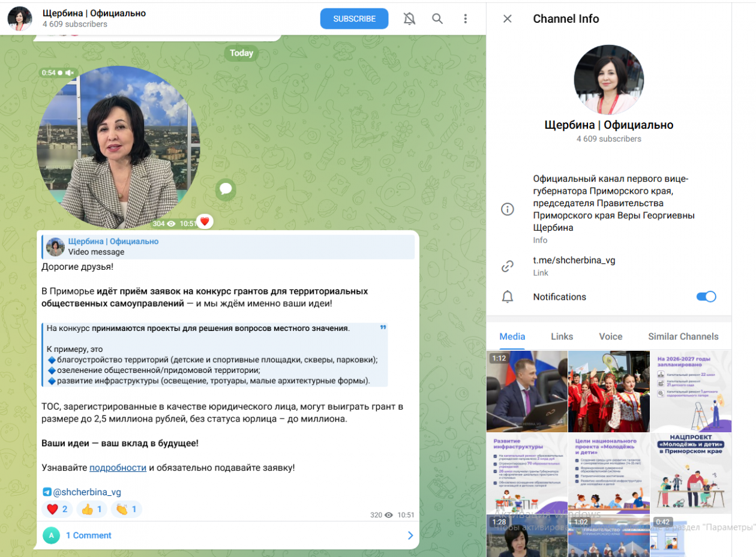
Task: Click the link icon beside t.me/shcherbina_vg
Action: pyautogui.click(x=508, y=266)
